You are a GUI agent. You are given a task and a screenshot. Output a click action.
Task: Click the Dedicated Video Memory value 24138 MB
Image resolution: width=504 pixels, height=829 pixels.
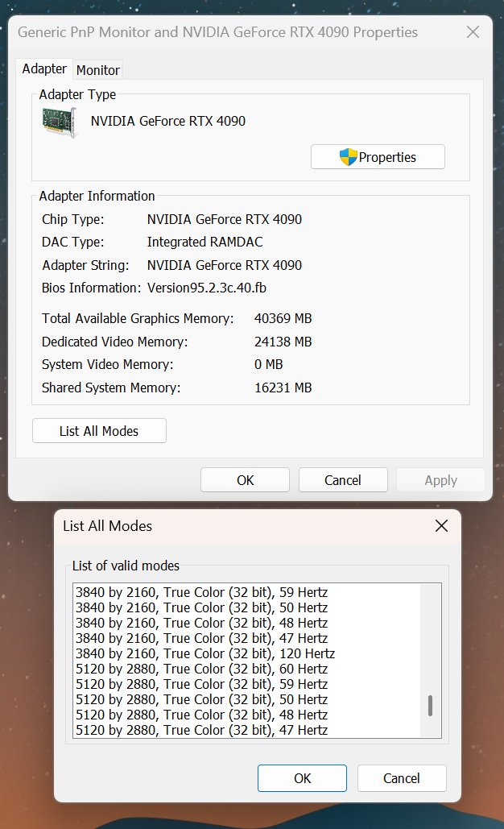[x=283, y=342]
